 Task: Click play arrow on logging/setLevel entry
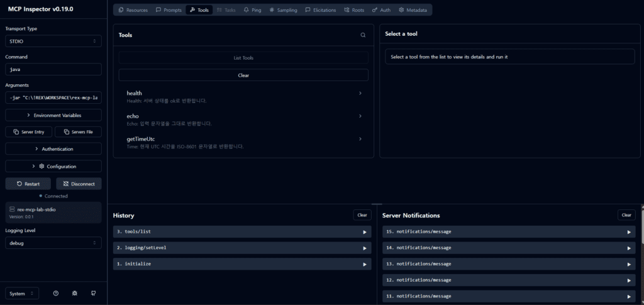[x=364, y=248]
